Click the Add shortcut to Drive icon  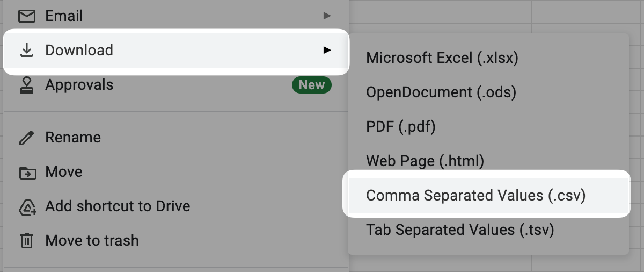click(27, 206)
